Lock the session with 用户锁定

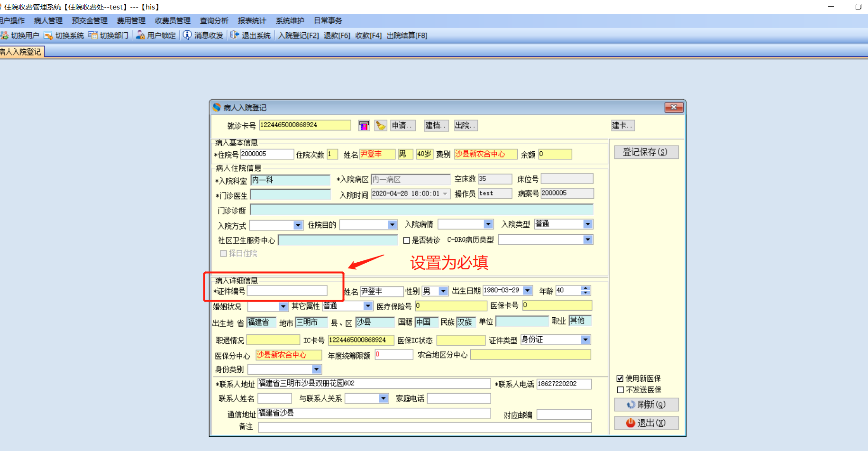point(156,35)
